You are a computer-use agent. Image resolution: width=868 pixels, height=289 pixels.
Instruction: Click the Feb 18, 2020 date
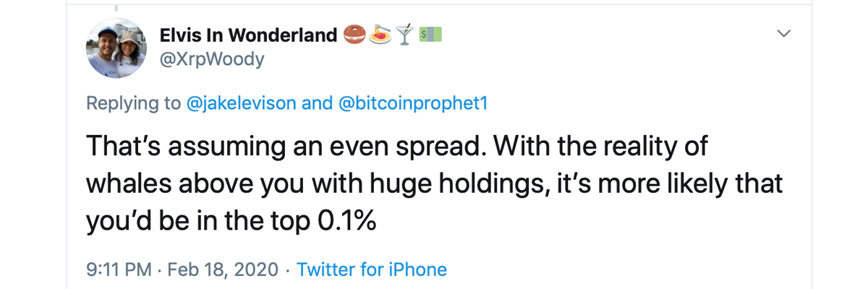223,270
